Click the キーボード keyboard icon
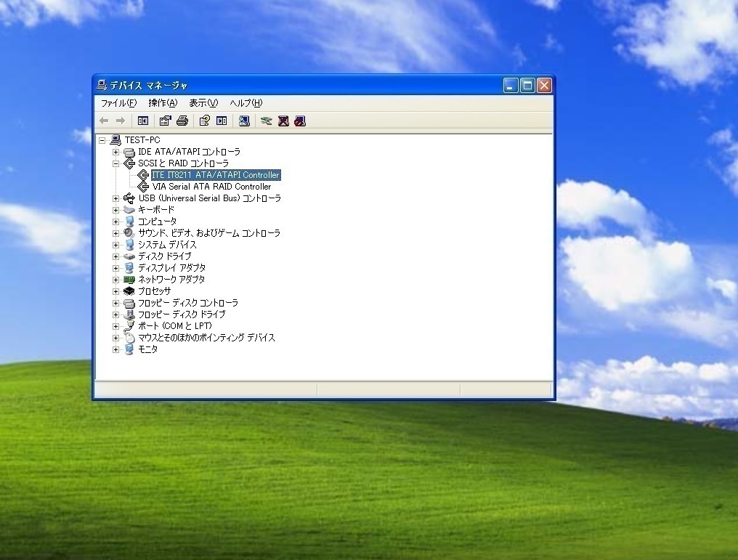The image size is (738, 560). pos(129,210)
